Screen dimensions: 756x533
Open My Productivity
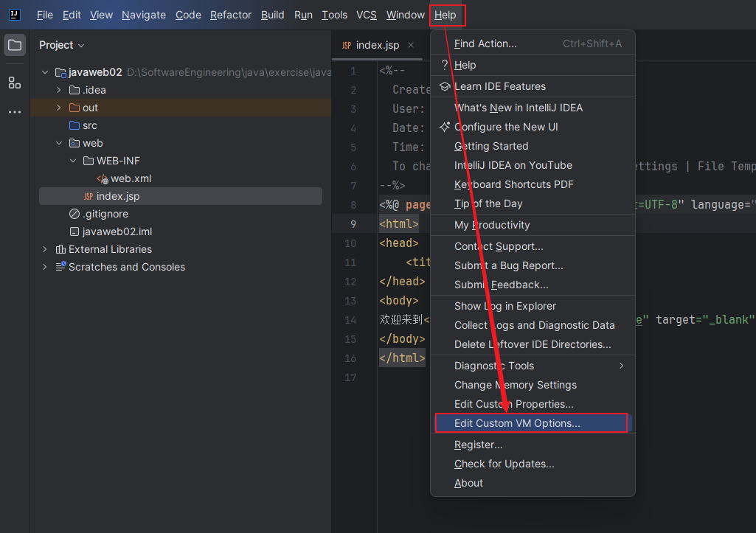[533, 225]
